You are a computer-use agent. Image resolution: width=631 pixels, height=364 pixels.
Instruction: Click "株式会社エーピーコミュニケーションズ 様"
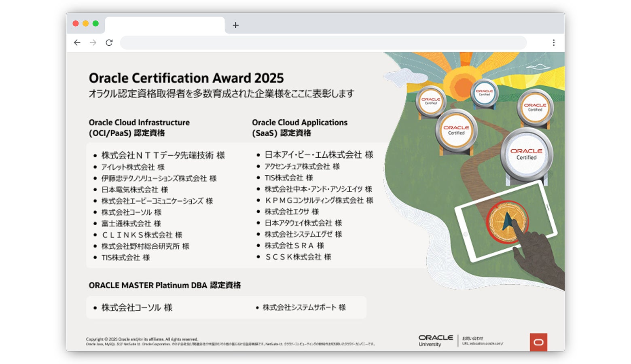click(157, 201)
